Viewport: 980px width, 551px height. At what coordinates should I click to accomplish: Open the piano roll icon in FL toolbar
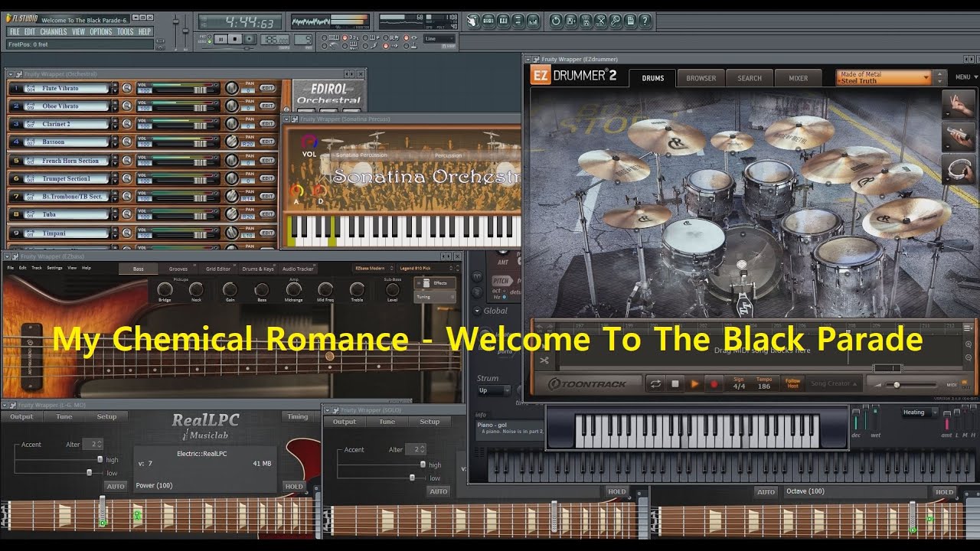click(x=503, y=20)
